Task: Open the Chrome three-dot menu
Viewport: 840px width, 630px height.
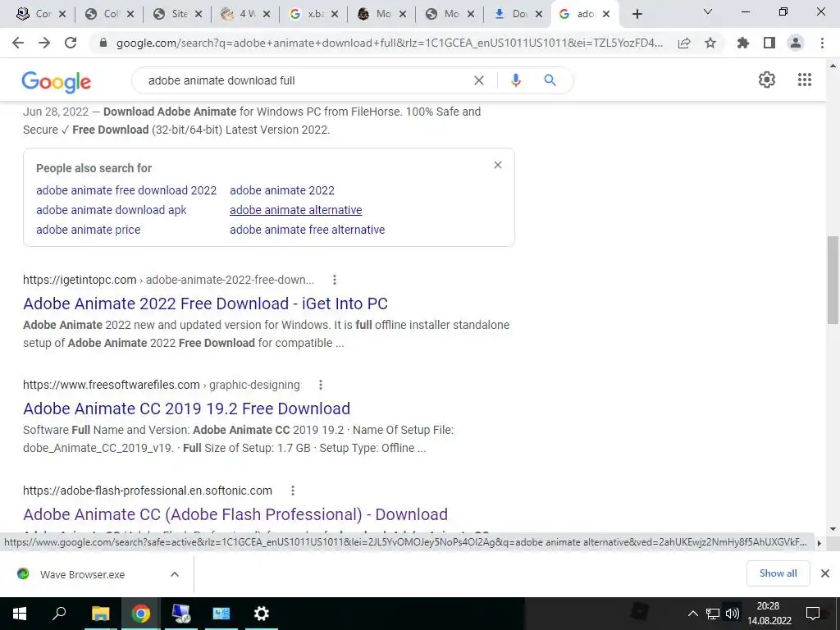Action: point(822,43)
